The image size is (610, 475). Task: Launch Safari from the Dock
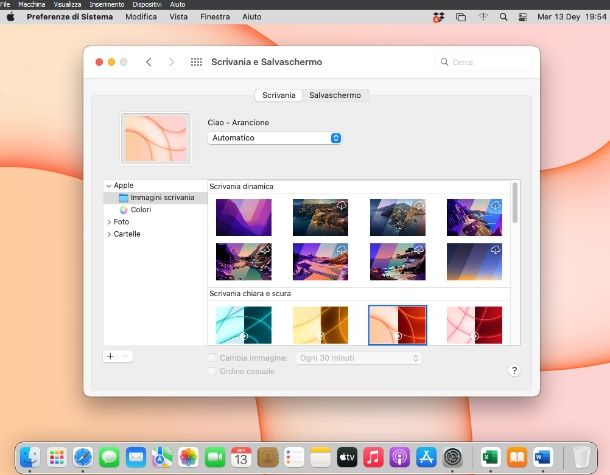coord(83,457)
